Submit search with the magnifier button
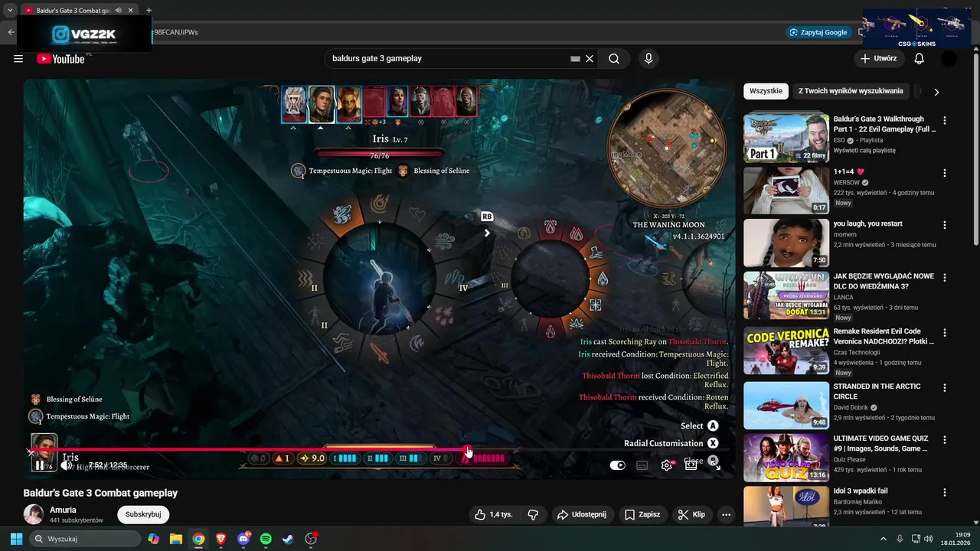Viewport: 980px width, 551px height. pyautogui.click(x=614, y=59)
